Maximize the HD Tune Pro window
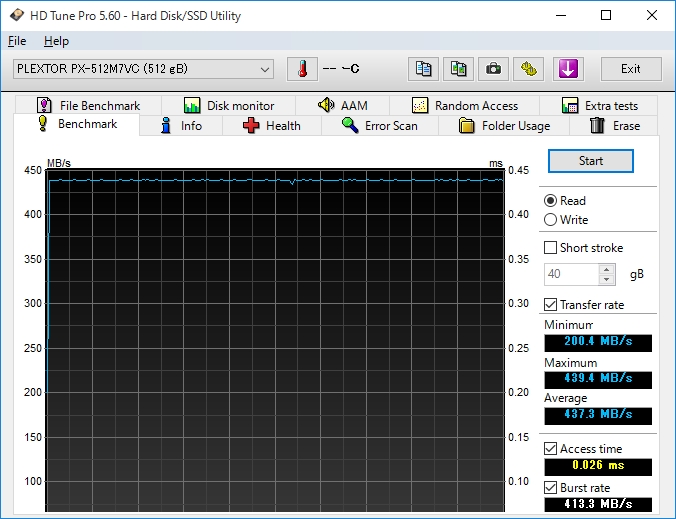 point(606,16)
